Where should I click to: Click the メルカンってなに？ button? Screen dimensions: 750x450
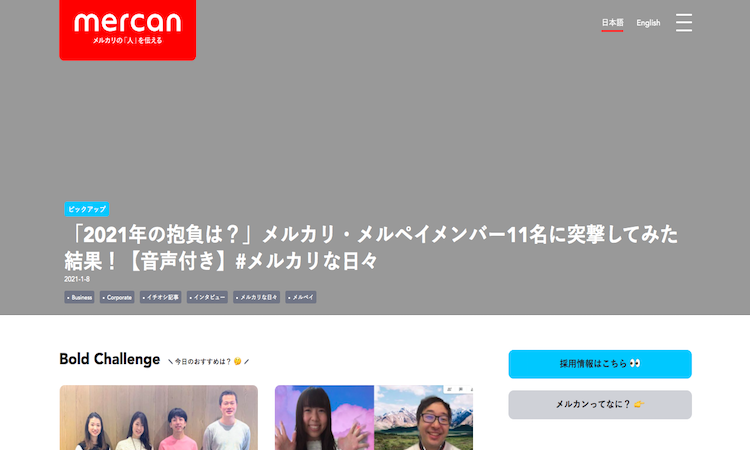(600, 405)
